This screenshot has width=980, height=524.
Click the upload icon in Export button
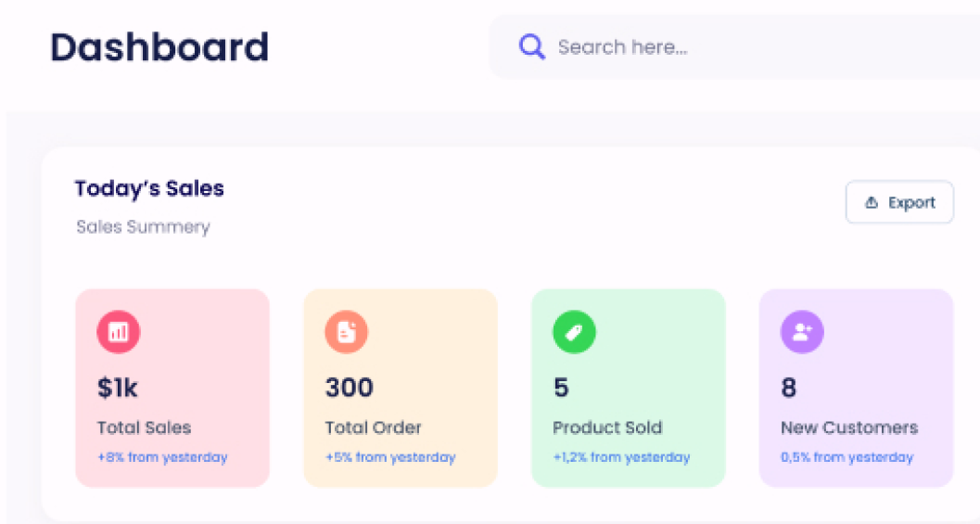[872, 202]
